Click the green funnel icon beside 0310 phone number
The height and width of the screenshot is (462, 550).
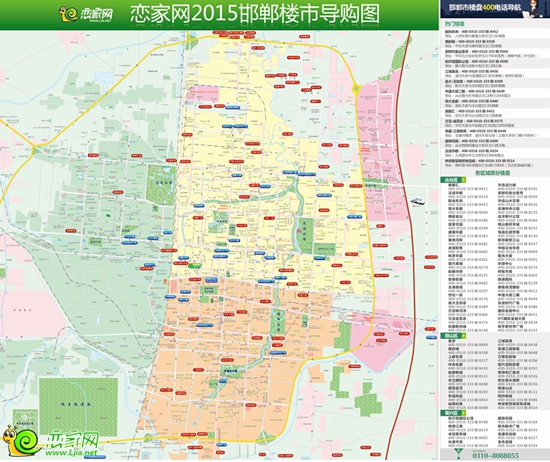(458, 454)
